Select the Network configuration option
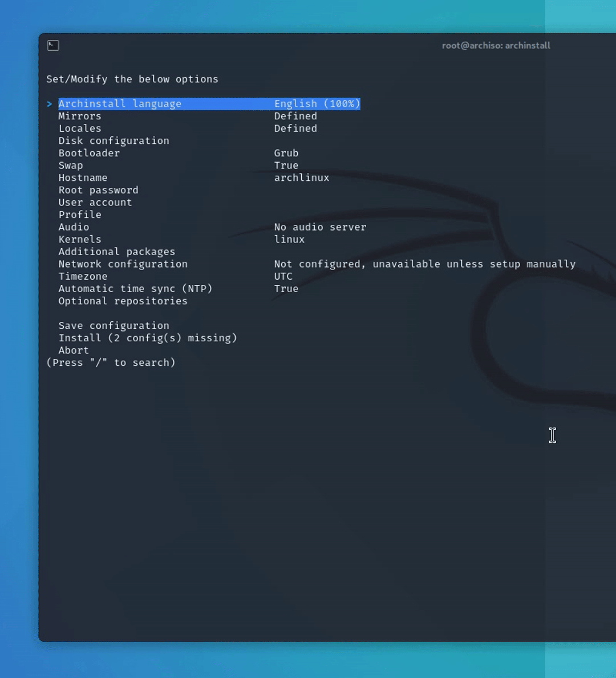 click(123, 264)
